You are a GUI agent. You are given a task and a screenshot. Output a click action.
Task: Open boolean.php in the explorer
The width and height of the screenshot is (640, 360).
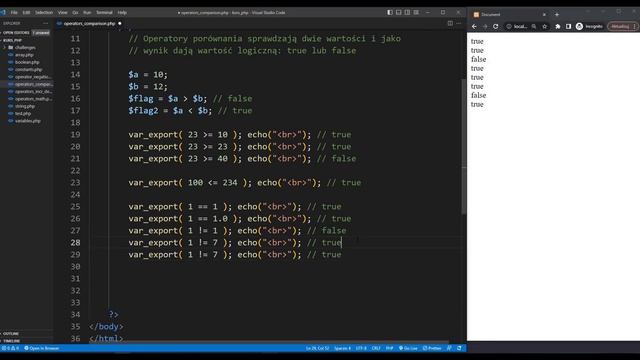click(x=27, y=62)
